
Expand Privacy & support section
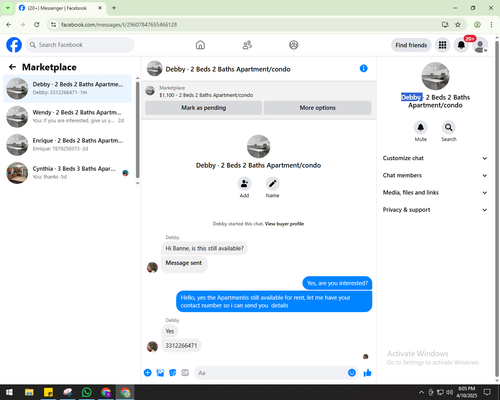pyautogui.click(x=435, y=210)
